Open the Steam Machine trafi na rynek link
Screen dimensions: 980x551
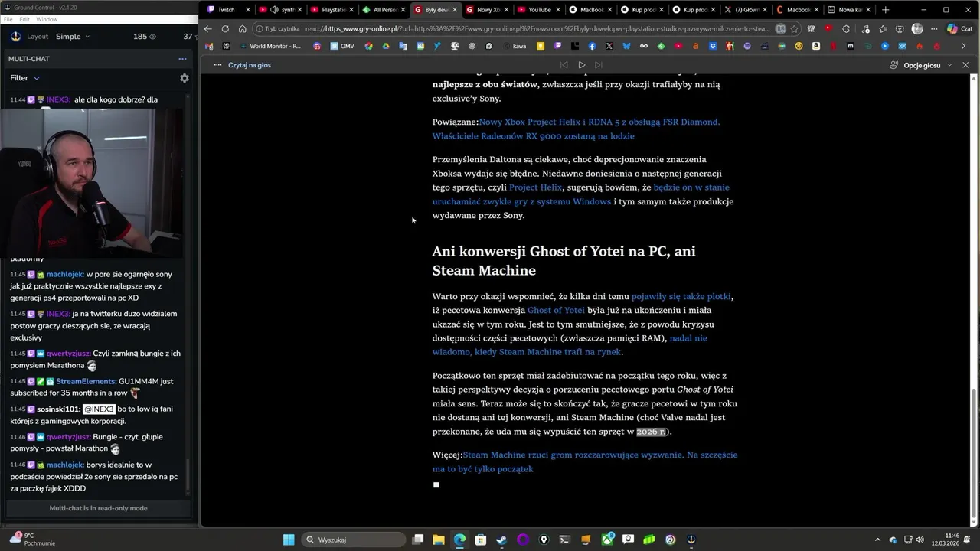click(x=570, y=345)
